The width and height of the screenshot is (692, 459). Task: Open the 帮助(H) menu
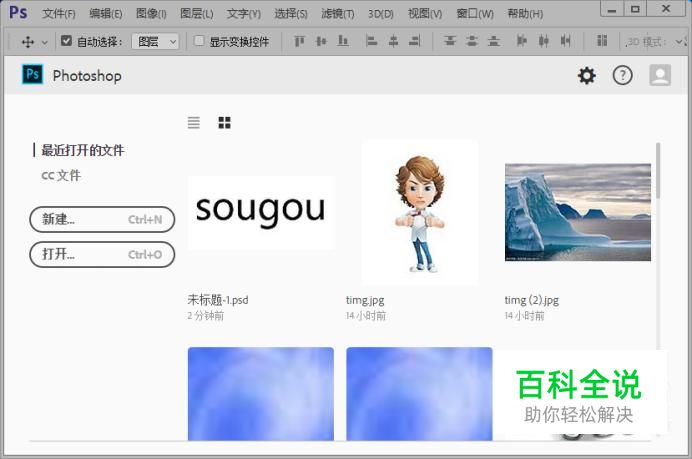click(x=525, y=14)
